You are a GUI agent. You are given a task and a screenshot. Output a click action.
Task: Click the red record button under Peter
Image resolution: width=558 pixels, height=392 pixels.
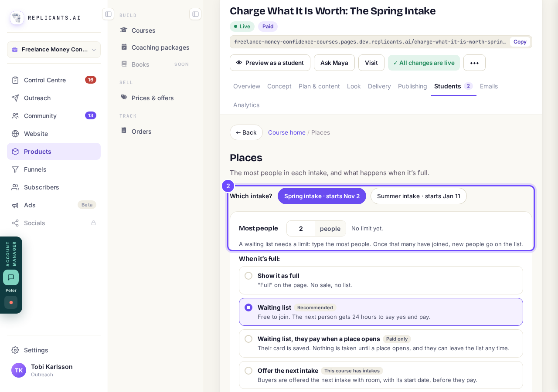pyautogui.click(x=11, y=302)
